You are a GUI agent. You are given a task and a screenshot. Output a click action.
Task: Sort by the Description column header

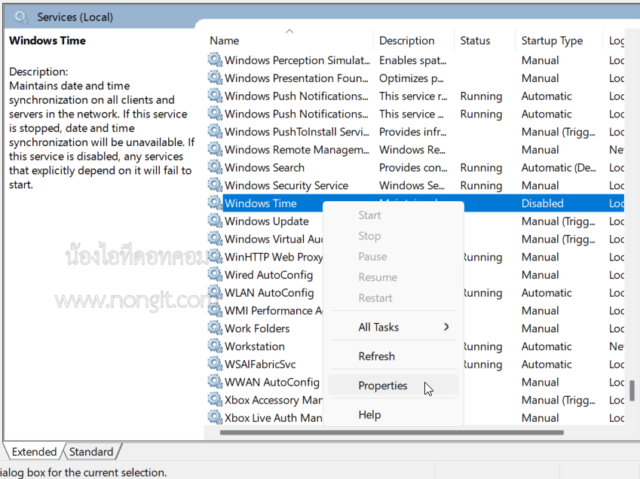pos(407,41)
